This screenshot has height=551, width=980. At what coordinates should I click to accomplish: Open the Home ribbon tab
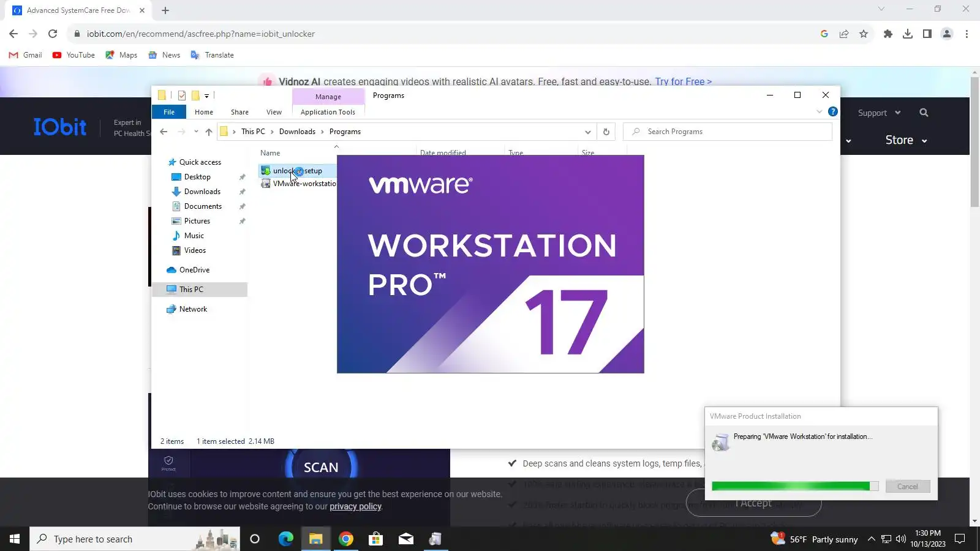click(x=204, y=112)
